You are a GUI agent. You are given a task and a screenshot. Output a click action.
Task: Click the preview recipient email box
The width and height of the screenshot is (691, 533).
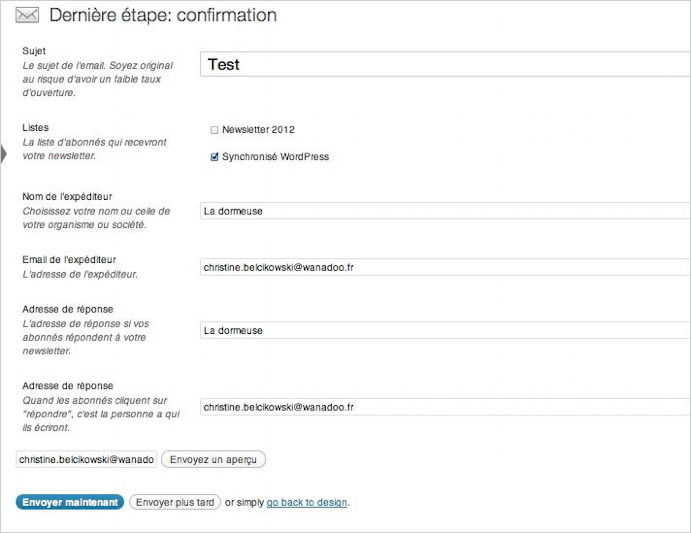pyautogui.click(x=86, y=459)
